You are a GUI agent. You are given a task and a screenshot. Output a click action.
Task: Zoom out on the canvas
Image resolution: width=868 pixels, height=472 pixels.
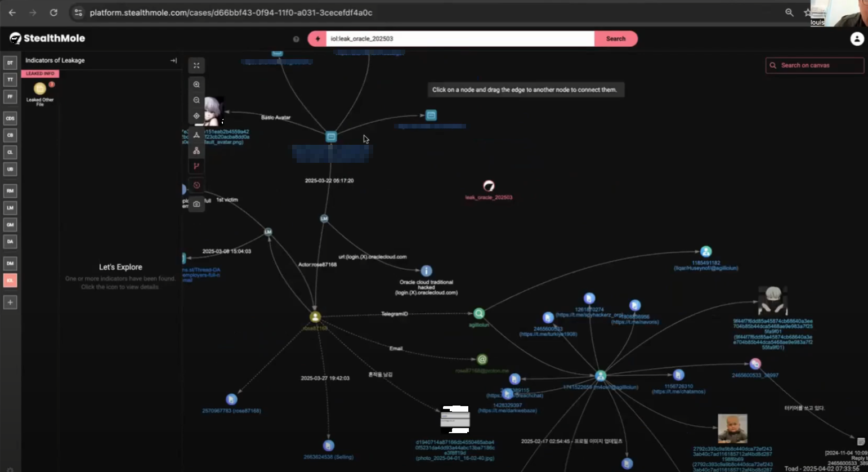[196, 100]
